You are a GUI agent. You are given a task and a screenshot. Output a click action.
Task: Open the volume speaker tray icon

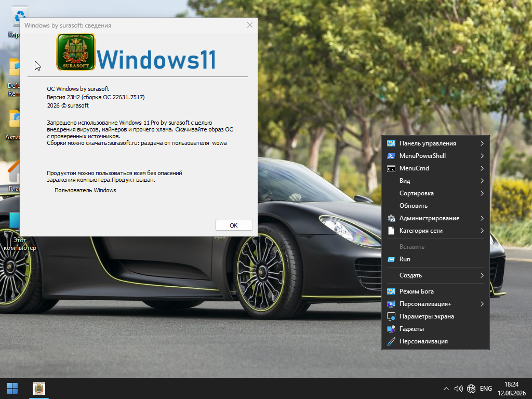pyautogui.click(x=458, y=389)
